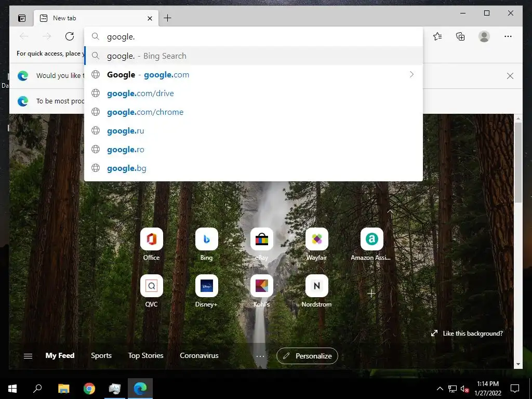This screenshot has height=399, width=532.
Task: Switch to the My Feed tab
Action: click(x=60, y=355)
